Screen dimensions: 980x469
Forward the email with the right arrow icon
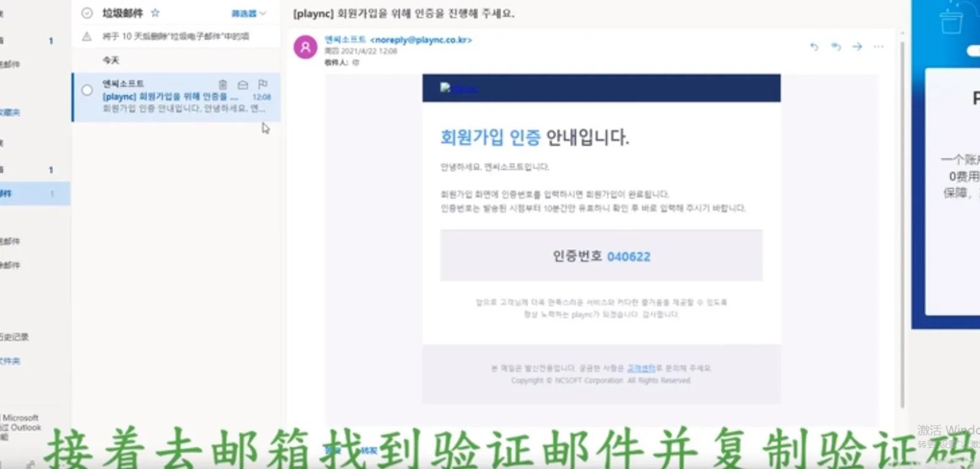pos(858,47)
